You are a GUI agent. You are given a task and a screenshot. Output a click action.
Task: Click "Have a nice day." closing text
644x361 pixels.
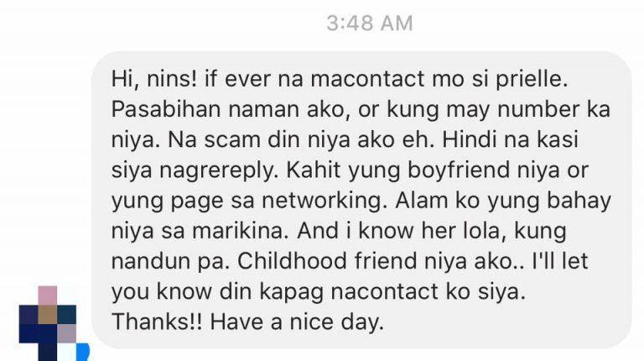[x=297, y=322]
